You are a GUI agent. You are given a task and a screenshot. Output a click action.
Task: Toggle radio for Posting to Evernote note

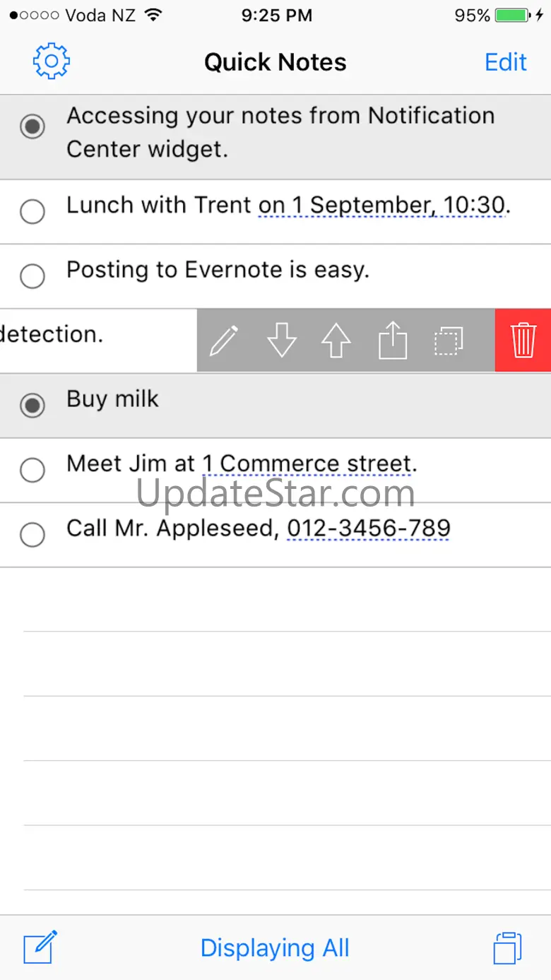[32, 276]
